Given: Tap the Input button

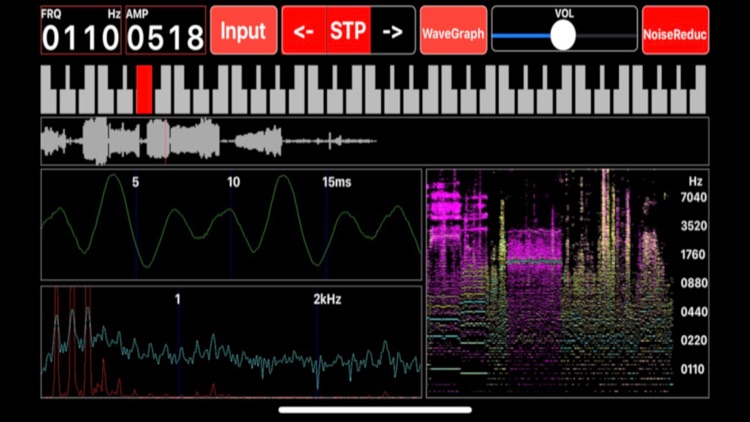Looking at the screenshot, I should point(243,30).
